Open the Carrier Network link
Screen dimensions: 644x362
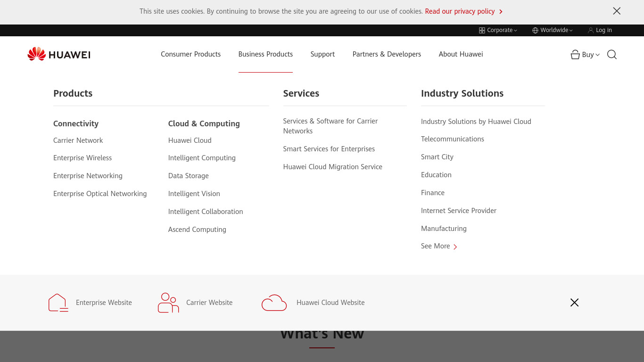tap(78, 140)
